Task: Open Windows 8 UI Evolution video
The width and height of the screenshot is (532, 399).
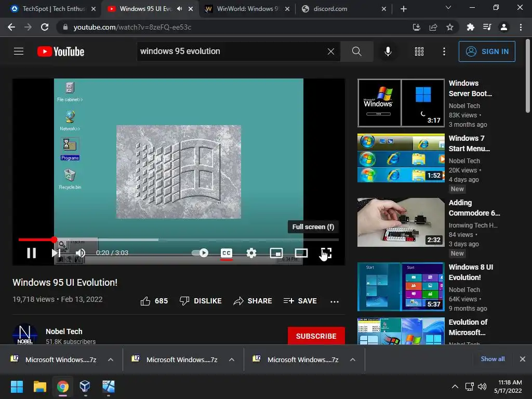Action: click(x=401, y=287)
